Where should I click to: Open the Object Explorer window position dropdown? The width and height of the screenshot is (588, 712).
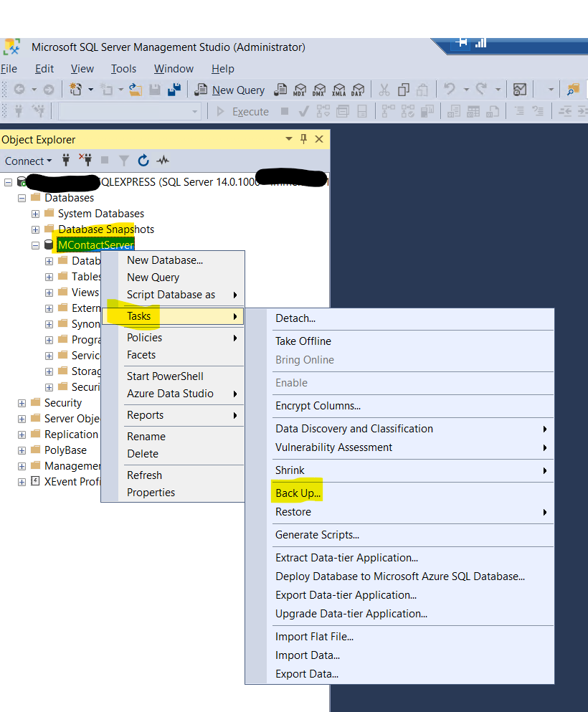289,139
